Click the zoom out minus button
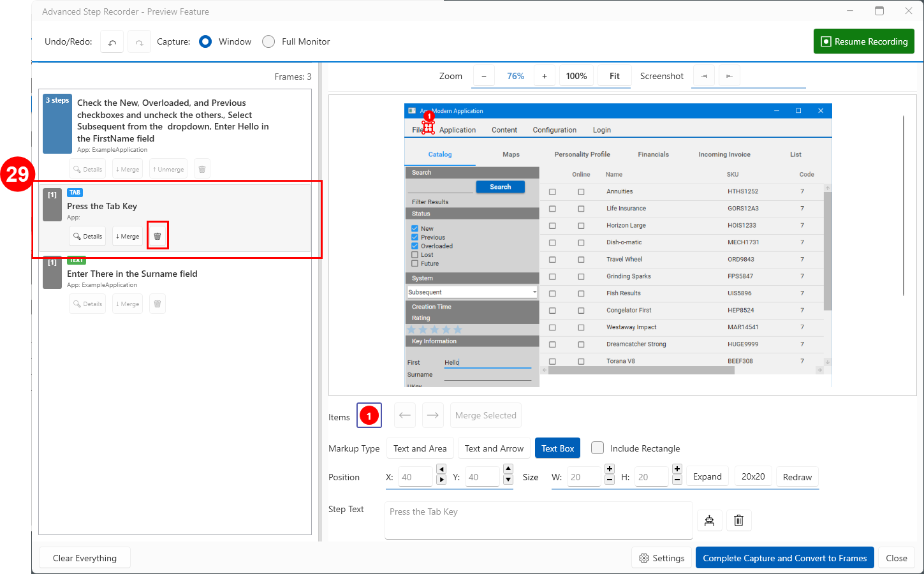The height and width of the screenshot is (574, 924). [484, 76]
